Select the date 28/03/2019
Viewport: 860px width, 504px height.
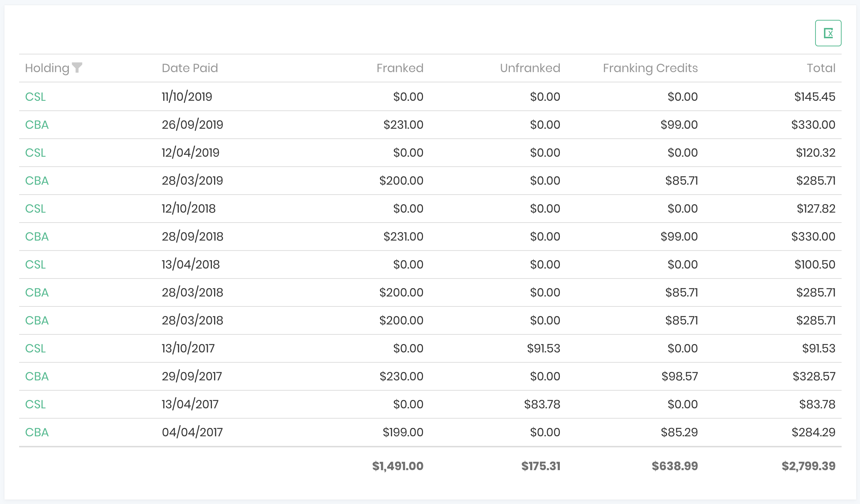click(192, 181)
